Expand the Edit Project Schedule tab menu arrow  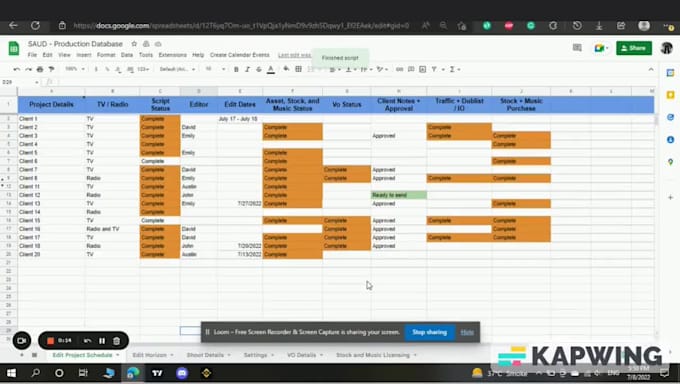click(118, 355)
